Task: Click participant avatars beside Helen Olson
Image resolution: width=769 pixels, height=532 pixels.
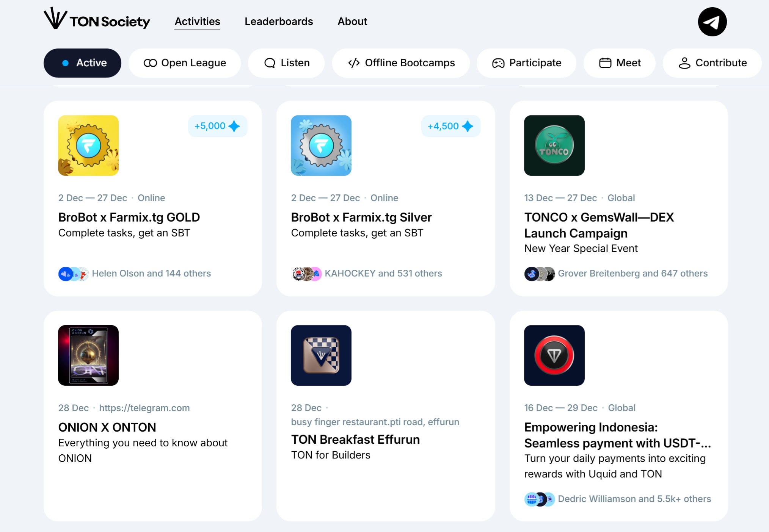Action: [x=74, y=274]
